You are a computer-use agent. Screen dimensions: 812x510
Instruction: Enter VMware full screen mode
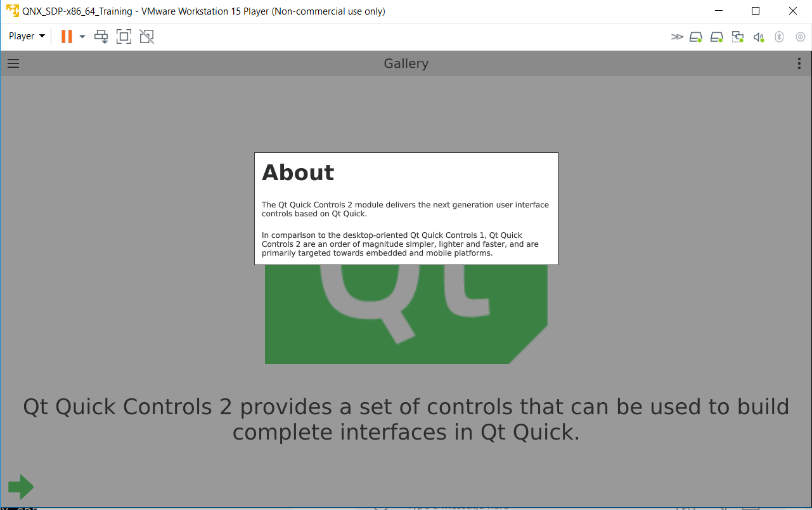point(124,36)
